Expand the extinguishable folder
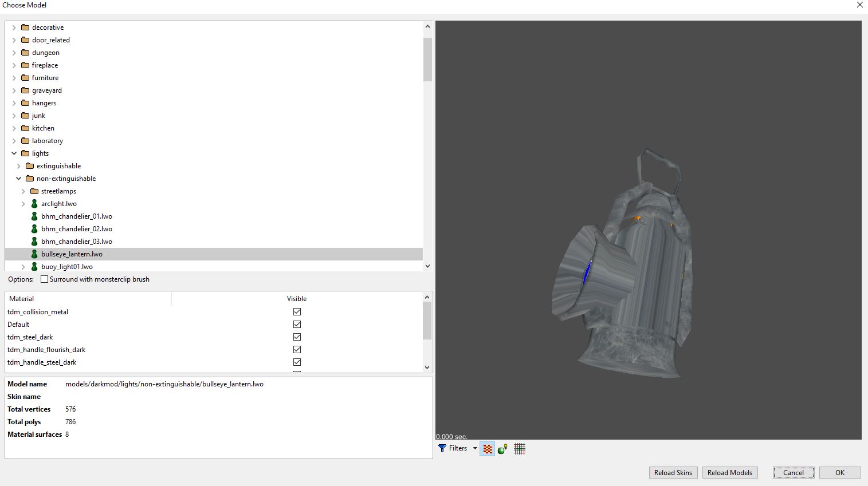Screen dimensions: 868x486 click(19, 166)
